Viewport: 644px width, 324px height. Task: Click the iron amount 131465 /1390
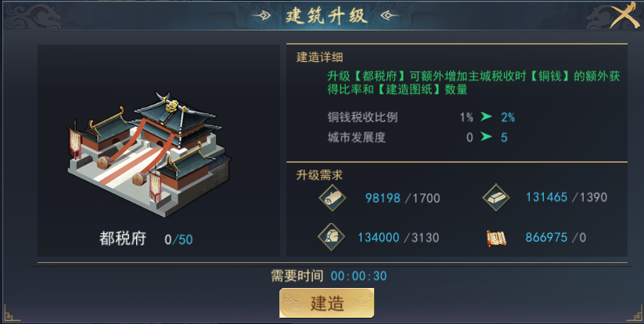[567, 197]
